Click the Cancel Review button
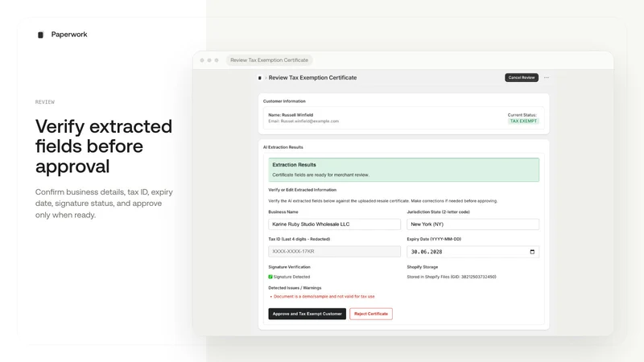The image size is (644, 362). pyautogui.click(x=521, y=77)
